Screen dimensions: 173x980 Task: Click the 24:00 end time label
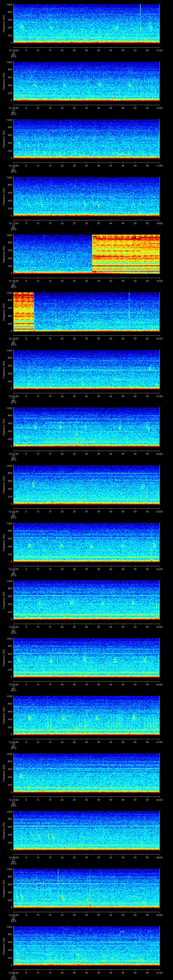click(160, 569)
